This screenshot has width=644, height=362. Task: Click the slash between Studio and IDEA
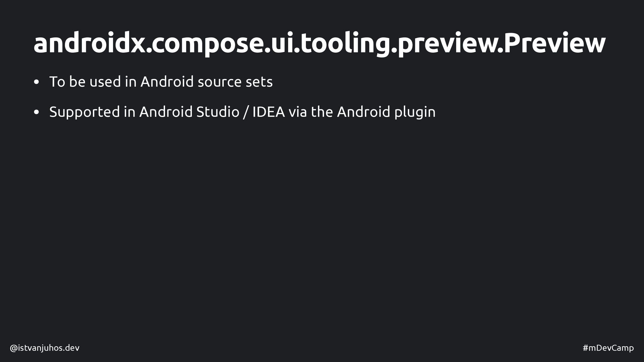(x=246, y=112)
